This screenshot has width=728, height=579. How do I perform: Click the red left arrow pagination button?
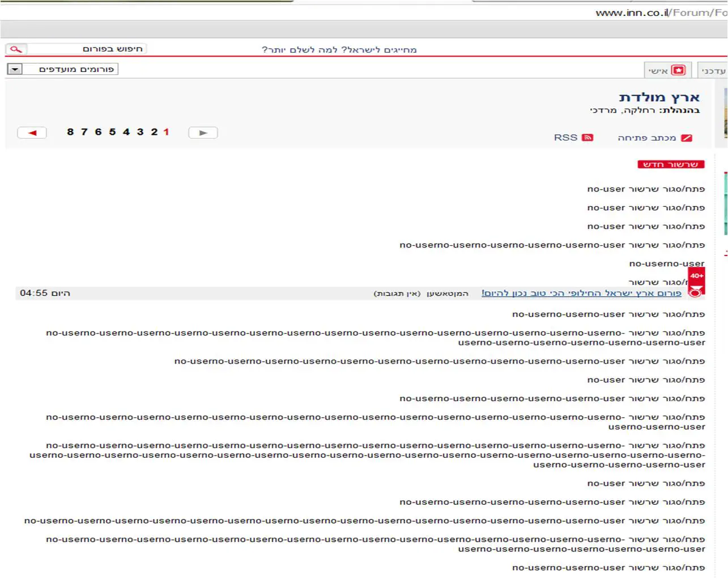click(x=32, y=133)
